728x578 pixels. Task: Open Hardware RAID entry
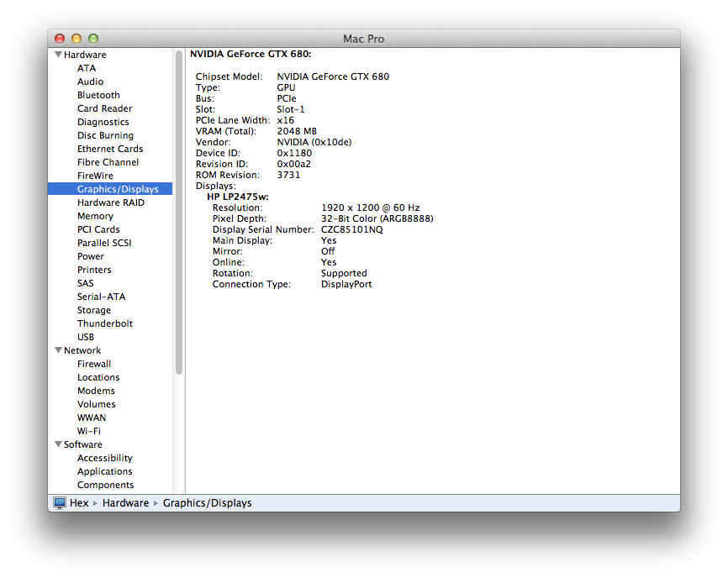[110, 202]
